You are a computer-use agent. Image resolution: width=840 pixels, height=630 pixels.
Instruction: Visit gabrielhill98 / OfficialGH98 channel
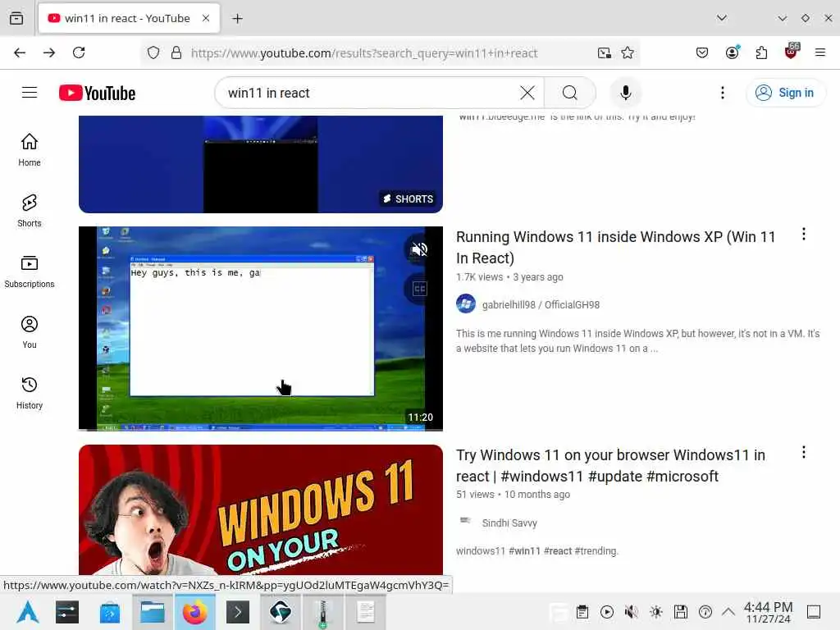(x=541, y=305)
